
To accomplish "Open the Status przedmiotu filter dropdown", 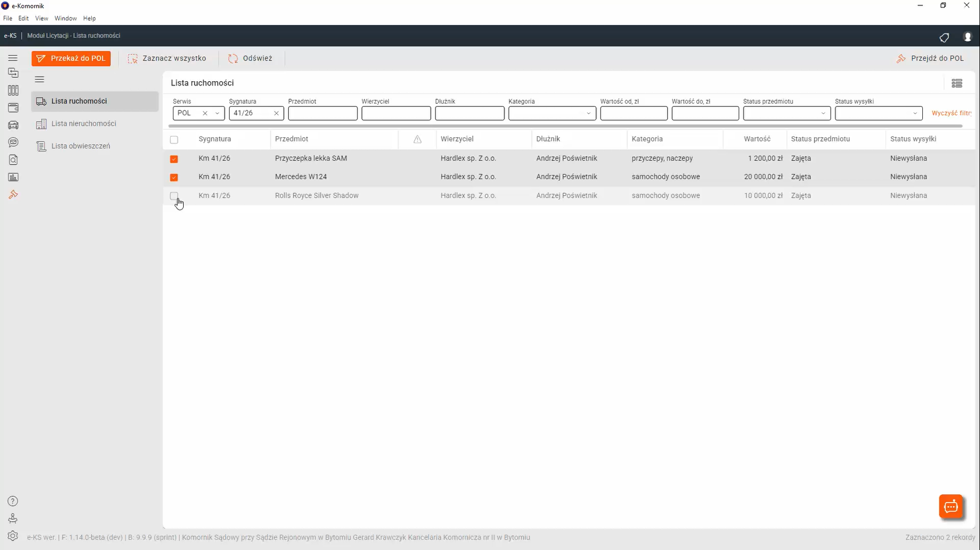I will tap(786, 113).
